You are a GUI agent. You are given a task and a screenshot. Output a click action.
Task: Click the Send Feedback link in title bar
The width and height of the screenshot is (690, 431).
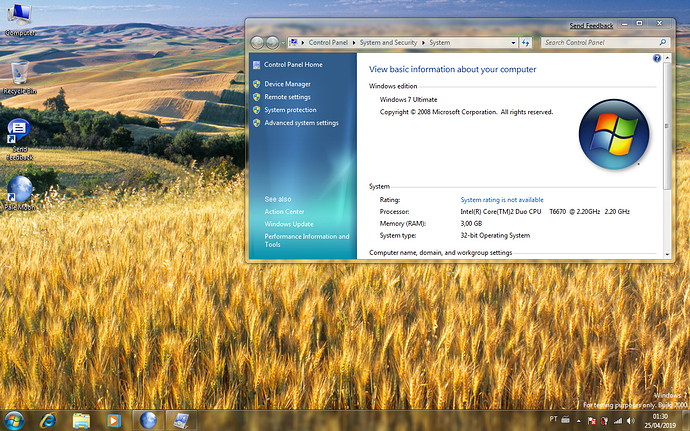coord(591,26)
